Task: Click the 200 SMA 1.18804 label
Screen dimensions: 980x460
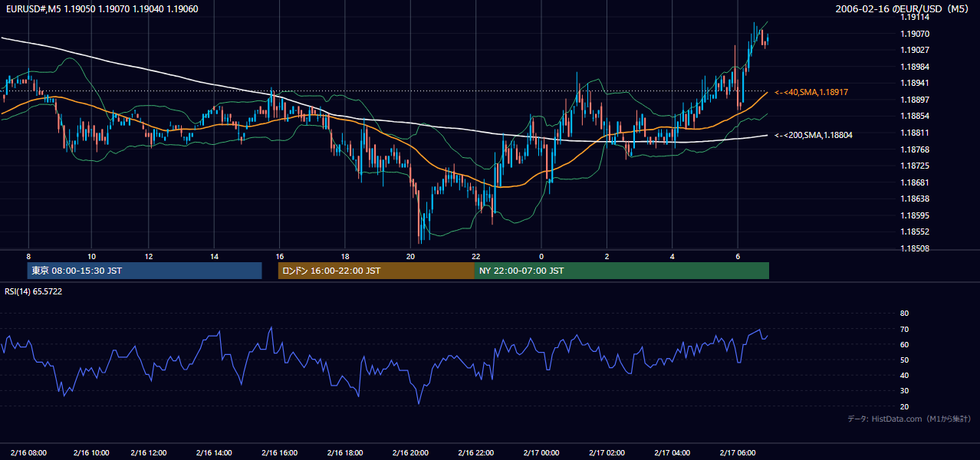Action: (x=813, y=136)
